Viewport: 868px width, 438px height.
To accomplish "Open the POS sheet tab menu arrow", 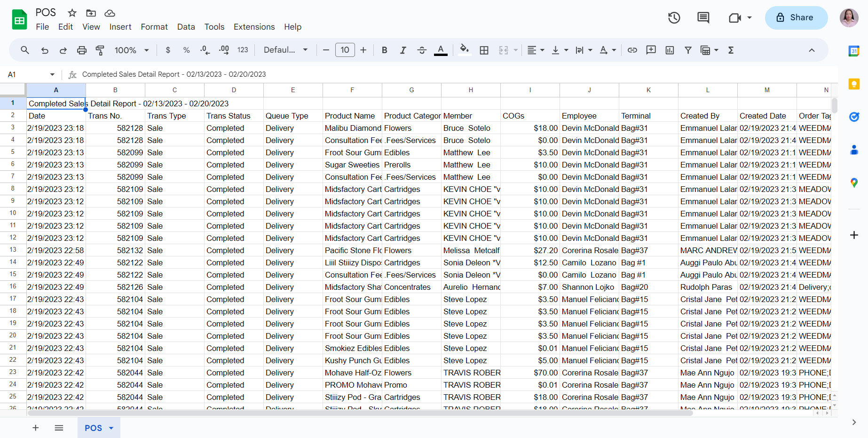I will (x=111, y=428).
